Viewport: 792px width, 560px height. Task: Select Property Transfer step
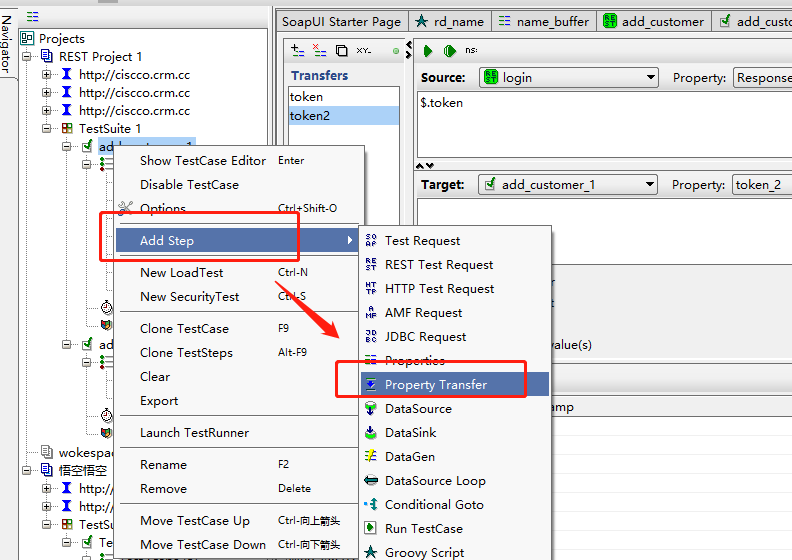point(455,384)
